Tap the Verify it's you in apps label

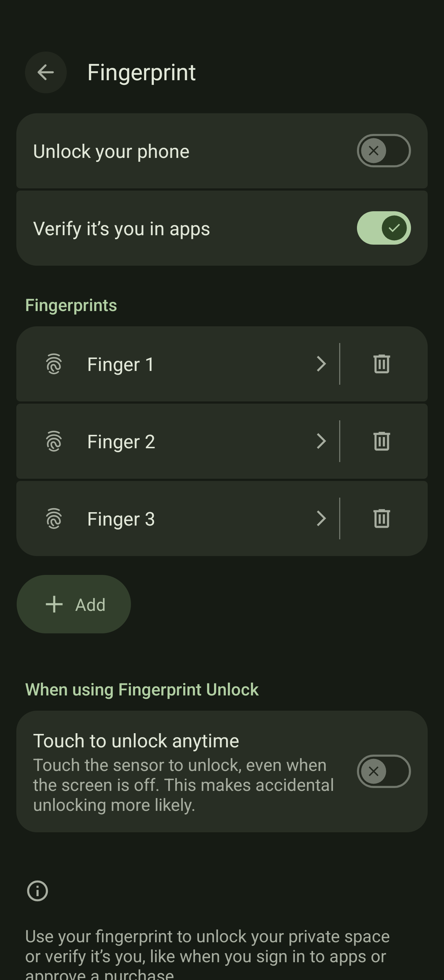pyautogui.click(x=121, y=229)
